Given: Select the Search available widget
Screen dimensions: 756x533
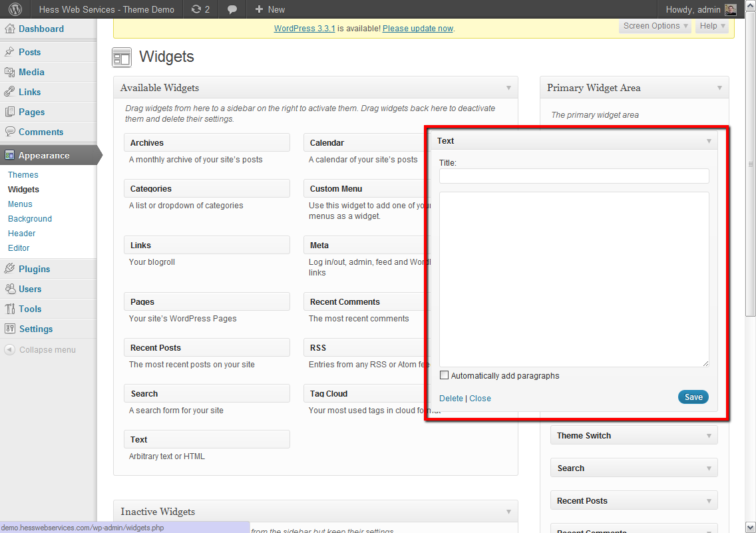Looking at the screenshot, I should tap(207, 393).
